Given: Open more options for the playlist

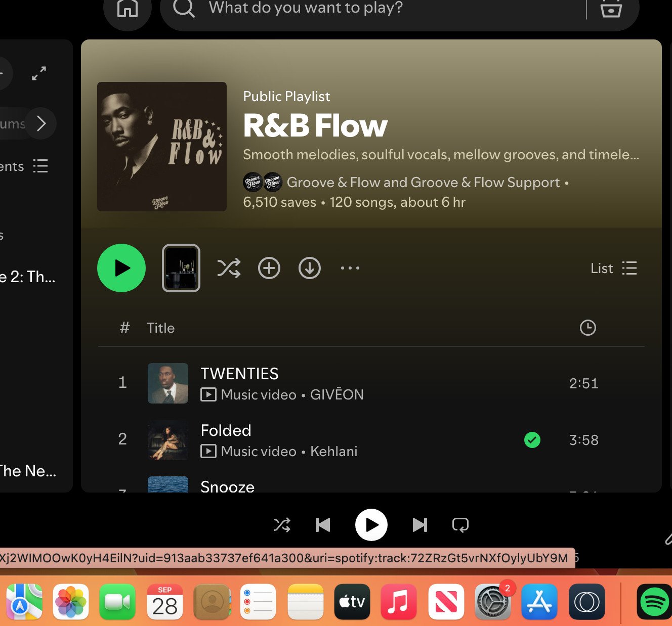Looking at the screenshot, I should pyautogui.click(x=350, y=268).
